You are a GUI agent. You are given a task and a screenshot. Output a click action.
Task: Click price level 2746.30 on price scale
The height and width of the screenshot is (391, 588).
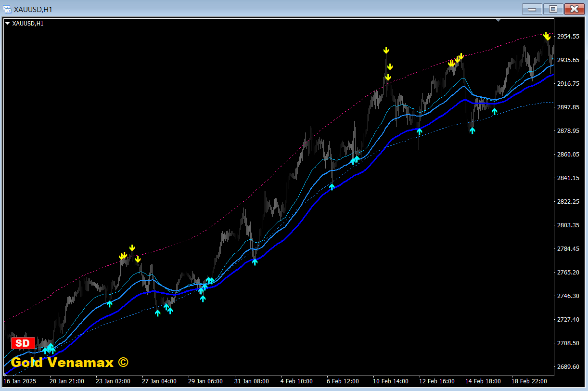pos(568,296)
